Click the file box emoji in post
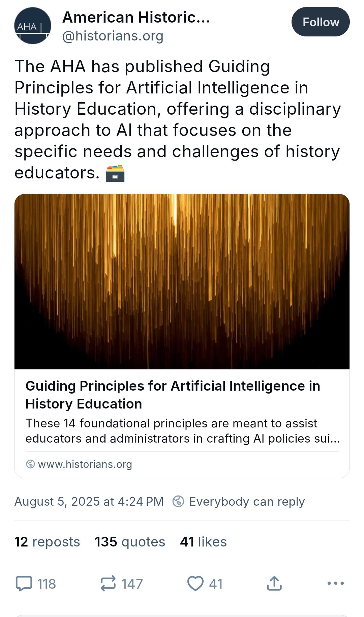This screenshot has width=364, height=617. tap(115, 173)
